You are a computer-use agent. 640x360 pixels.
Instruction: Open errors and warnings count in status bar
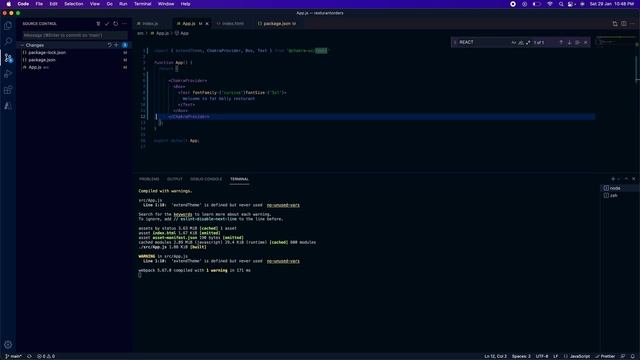[46, 356]
